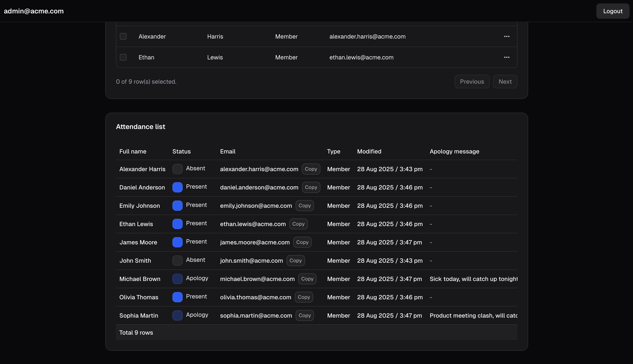Click the Attendance list heading
The width and height of the screenshot is (633, 364).
pos(140,127)
